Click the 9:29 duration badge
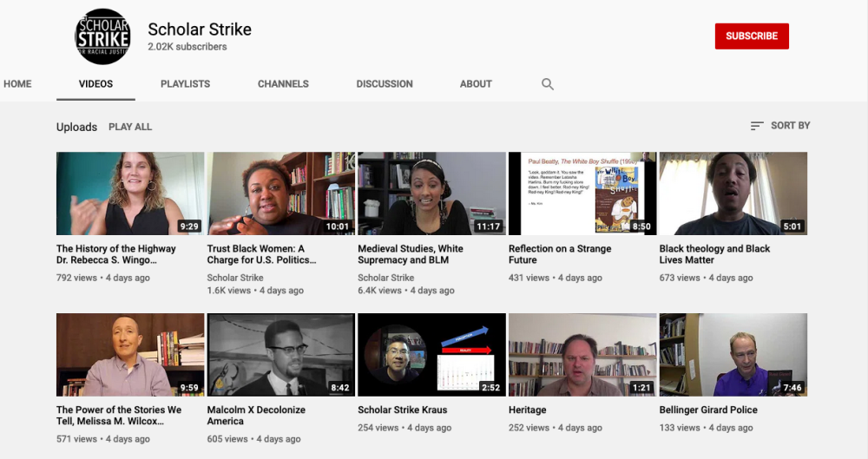 189,226
